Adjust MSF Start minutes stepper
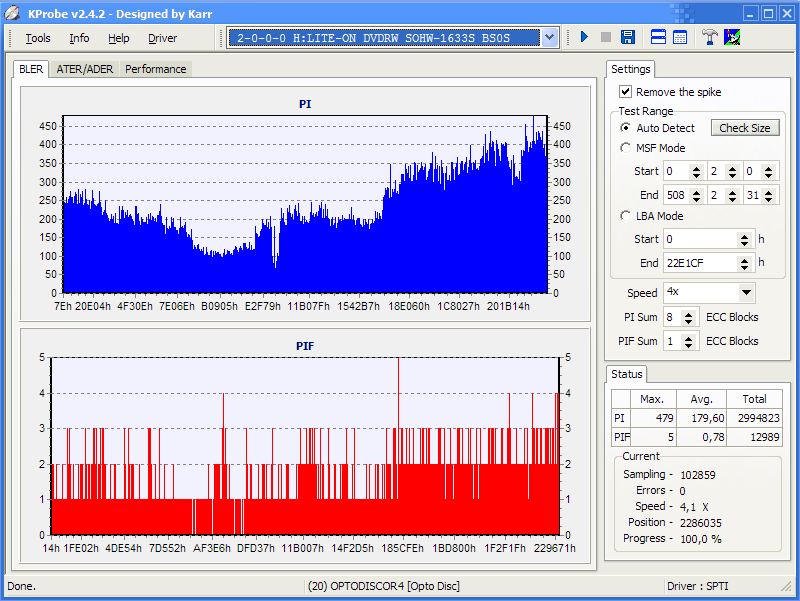The height and width of the screenshot is (601, 800). point(696,171)
